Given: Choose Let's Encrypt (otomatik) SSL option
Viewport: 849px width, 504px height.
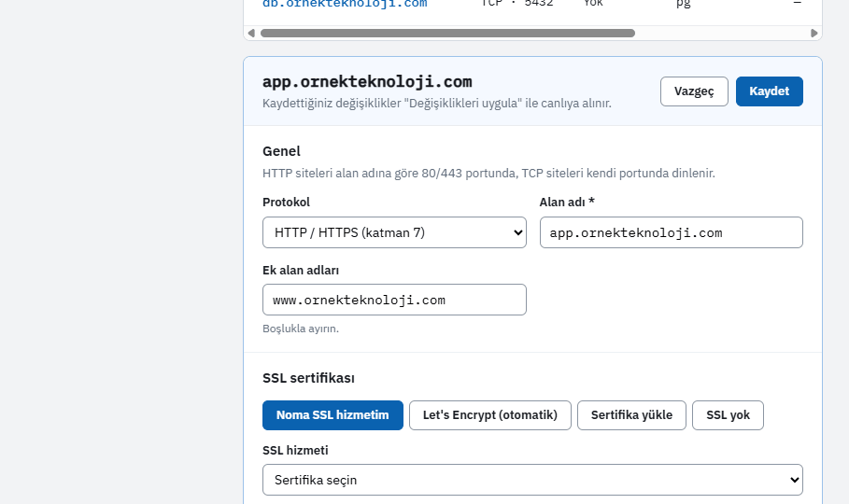Looking at the screenshot, I should pyautogui.click(x=490, y=415).
